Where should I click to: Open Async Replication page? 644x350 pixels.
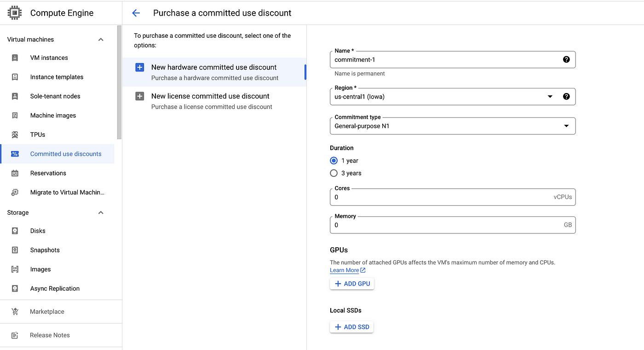55,289
